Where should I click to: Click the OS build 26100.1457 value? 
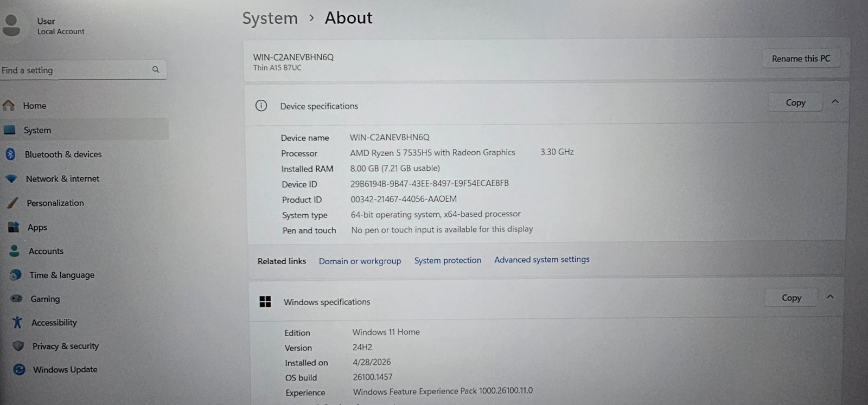pos(372,377)
